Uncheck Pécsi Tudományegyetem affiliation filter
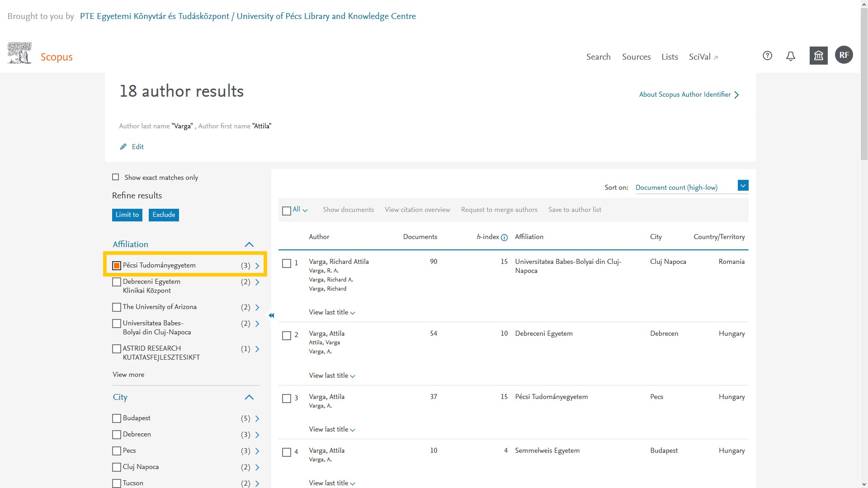This screenshot has width=868, height=488. [117, 266]
